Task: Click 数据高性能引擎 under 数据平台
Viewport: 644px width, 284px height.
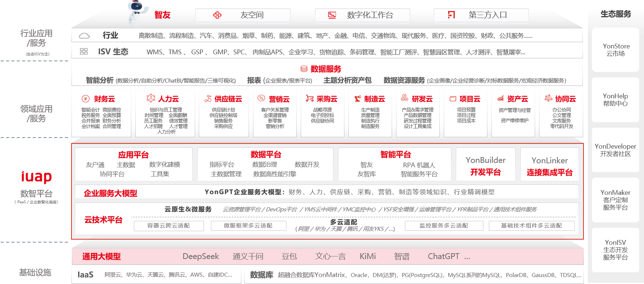Action: point(275,174)
